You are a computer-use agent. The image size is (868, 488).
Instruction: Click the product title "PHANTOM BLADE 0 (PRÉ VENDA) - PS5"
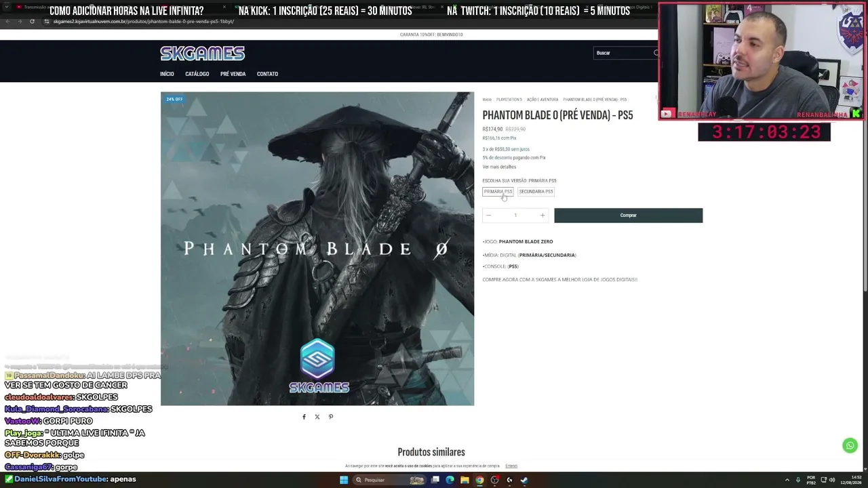coord(557,115)
